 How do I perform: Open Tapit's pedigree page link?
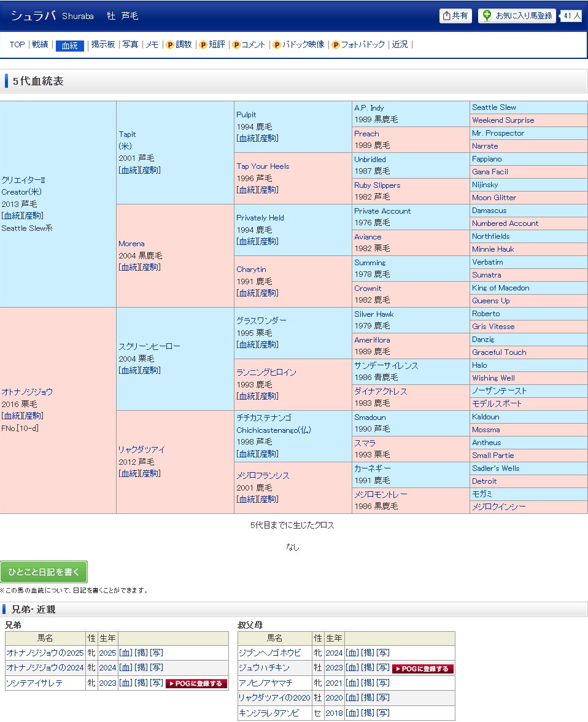(128, 170)
